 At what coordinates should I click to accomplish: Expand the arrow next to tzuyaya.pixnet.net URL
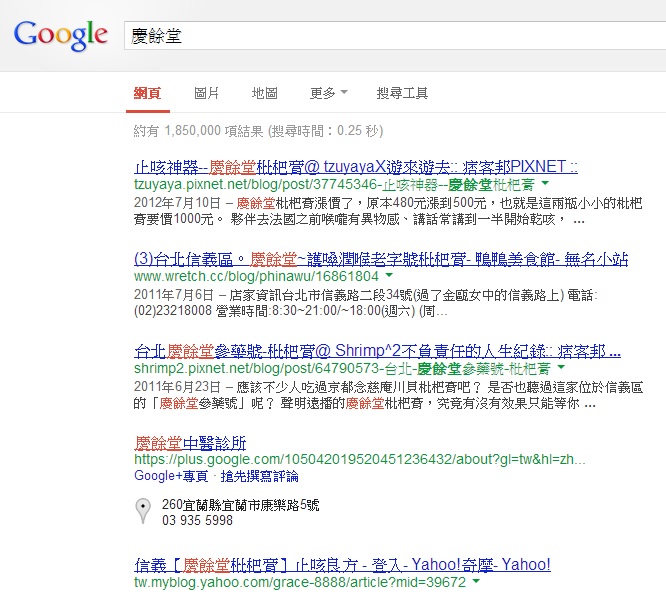tap(545, 184)
